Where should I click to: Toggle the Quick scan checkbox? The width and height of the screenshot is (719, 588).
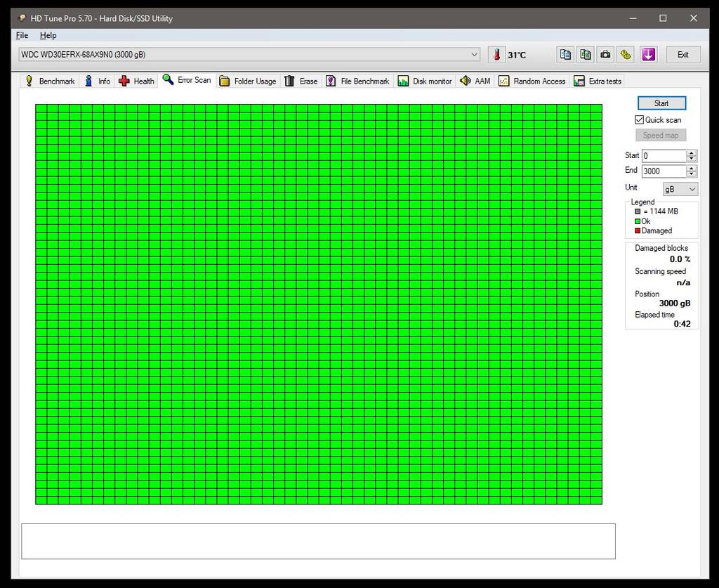639,120
